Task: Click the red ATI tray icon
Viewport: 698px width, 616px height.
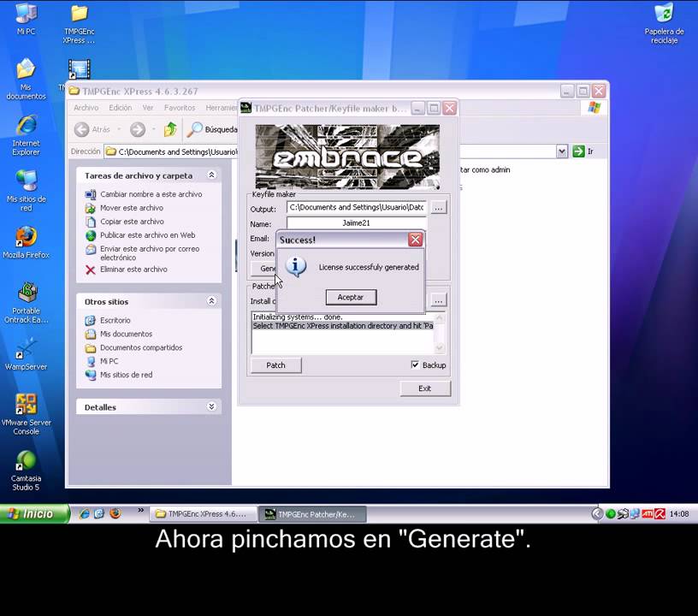Action: pyautogui.click(x=648, y=514)
